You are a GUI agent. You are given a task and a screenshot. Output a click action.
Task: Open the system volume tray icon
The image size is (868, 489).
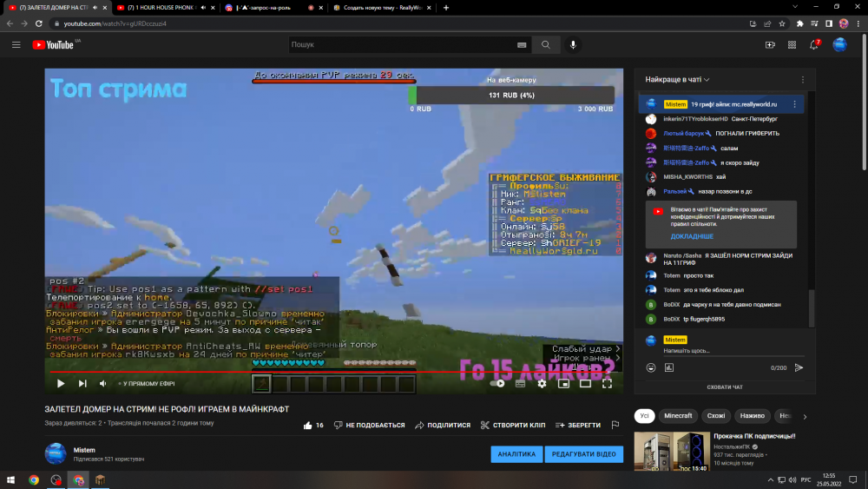point(792,480)
